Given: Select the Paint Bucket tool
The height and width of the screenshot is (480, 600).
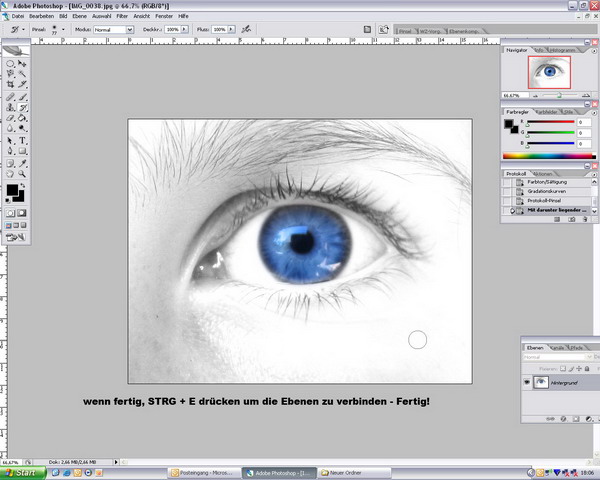Looking at the screenshot, I should click(22, 118).
